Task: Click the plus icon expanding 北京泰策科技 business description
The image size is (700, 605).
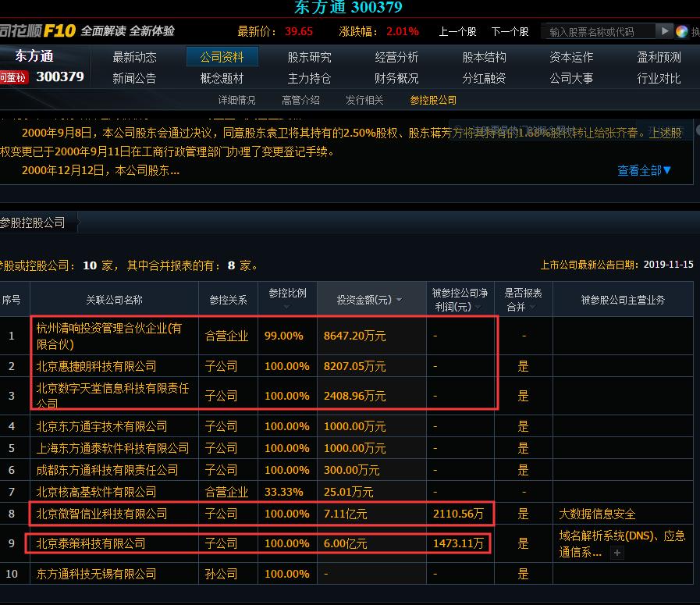Action: click(x=616, y=552)
